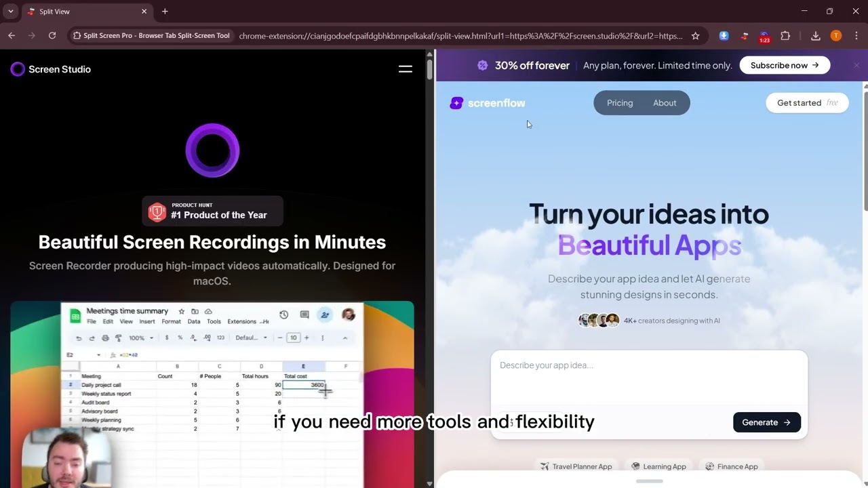Viewport: 868px width, 488px height.
Task: Select the Split View browser tab
Action: click(87, 12)
